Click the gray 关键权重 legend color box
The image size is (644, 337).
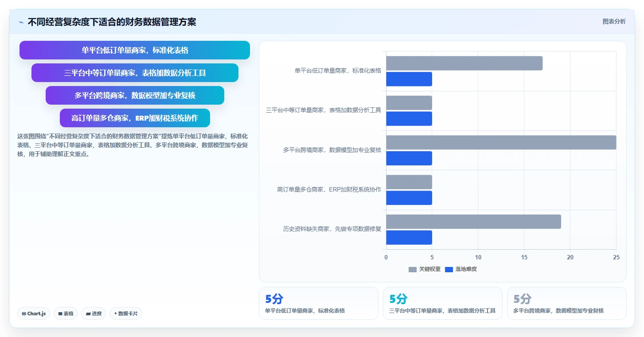[413, 270]
